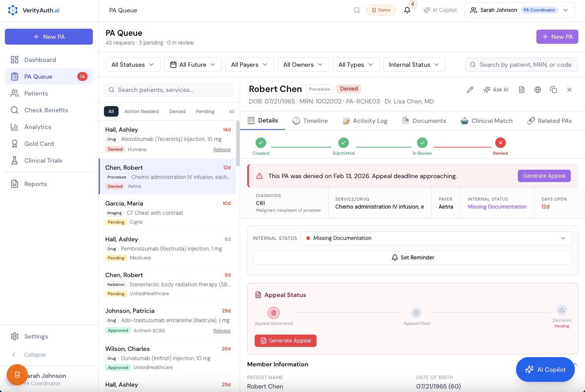
Task: Click the top bar search icon
Action: (x=356, y=10)
